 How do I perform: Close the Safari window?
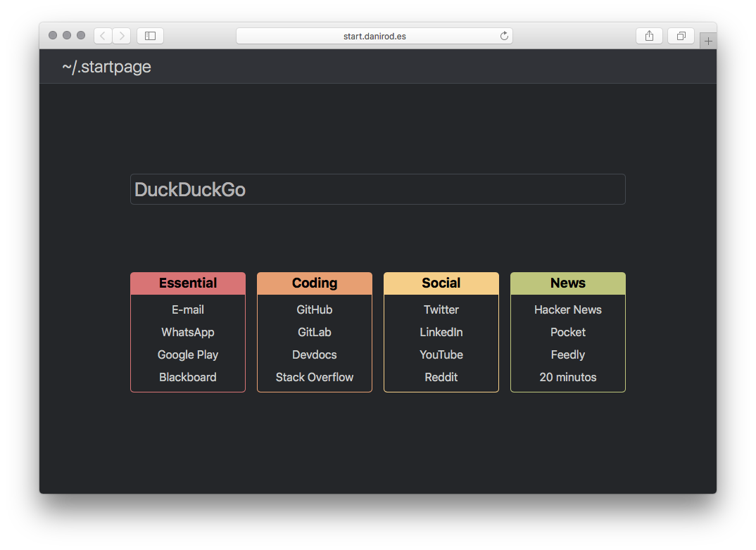[x=53, y=35]
